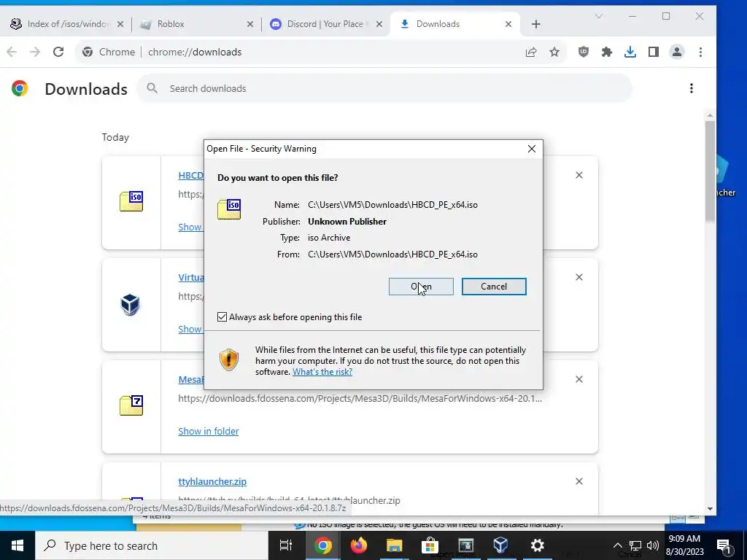Click Open in the security warning dialog

[421, 286]
